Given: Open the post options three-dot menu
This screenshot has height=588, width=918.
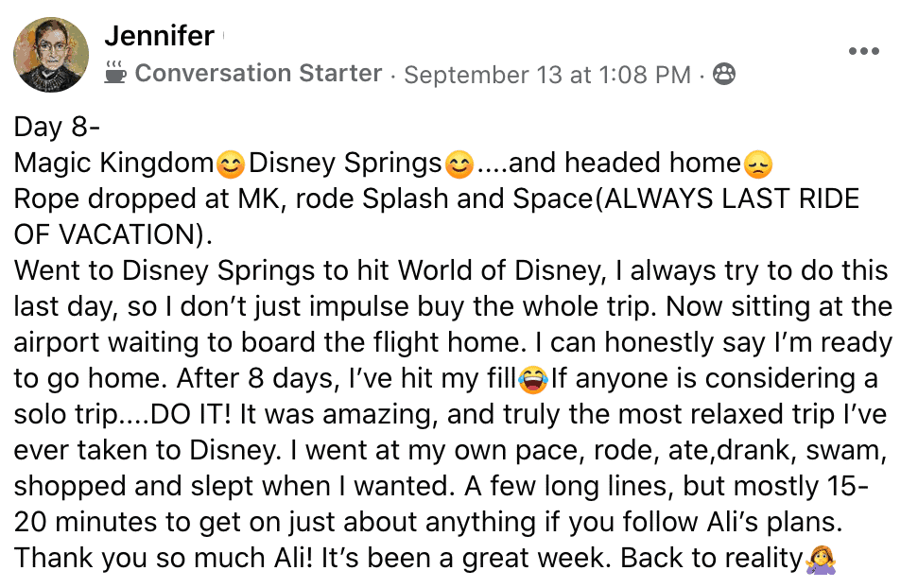Looking at the screenshot, I should click(x=863, y=51).
